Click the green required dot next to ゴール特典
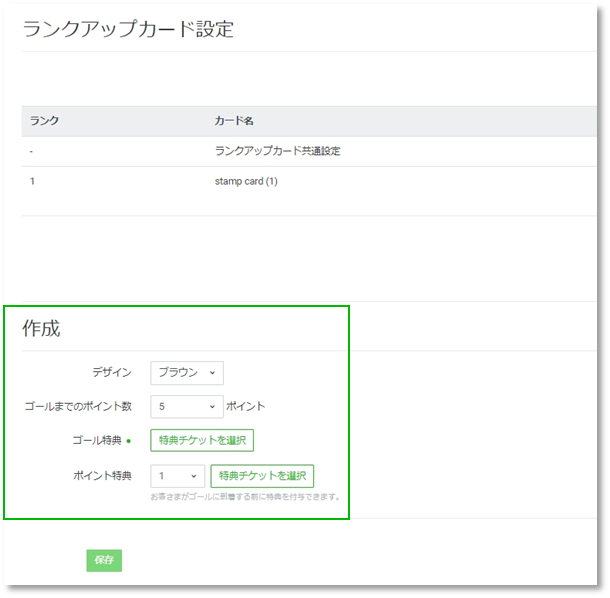Screen dimensions: 610x598 pos(129,441)
